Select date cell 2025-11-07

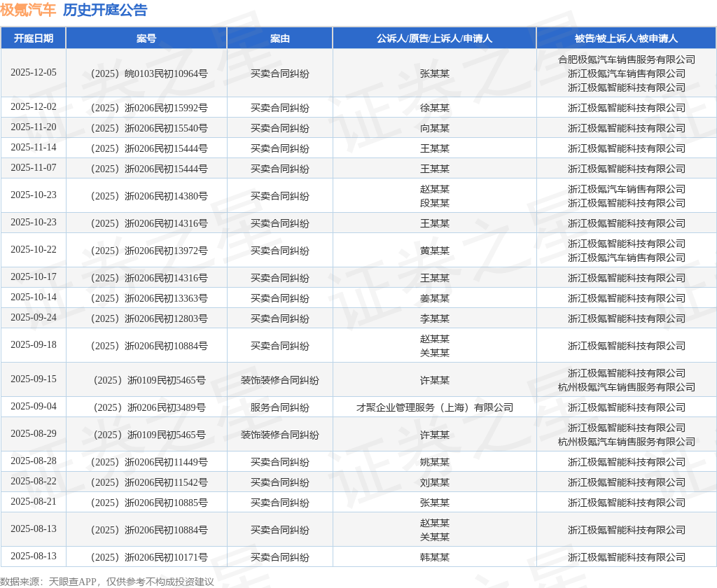34,168
